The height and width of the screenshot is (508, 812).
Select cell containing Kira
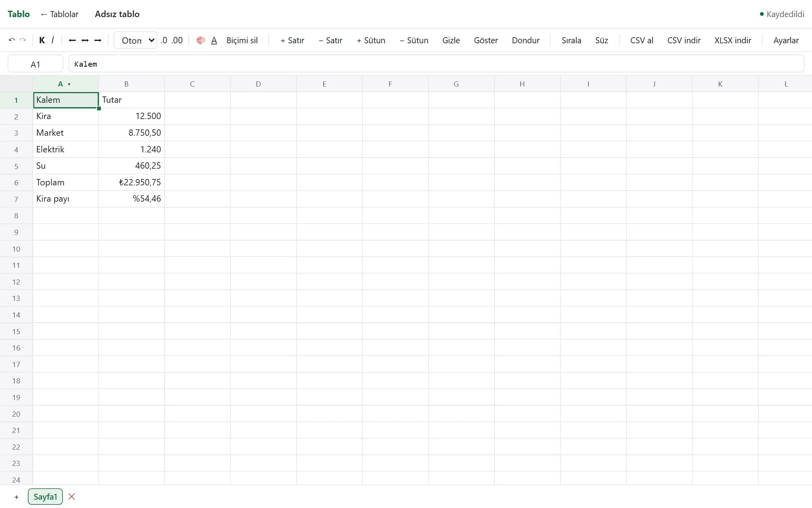tap(66, 116)
